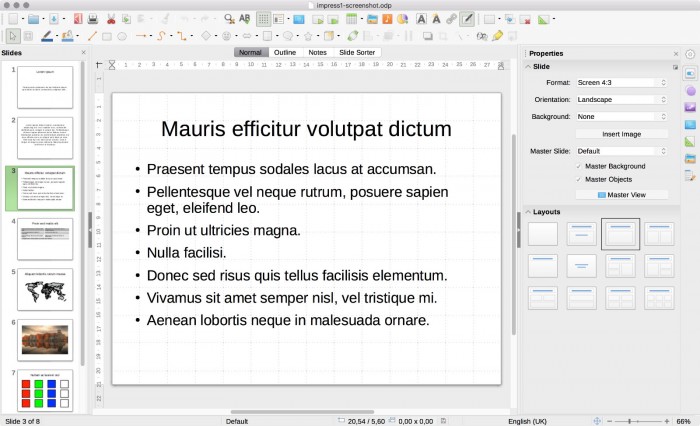Insert audio or video
The height and width of the screenshot is (426, 700).
387,19
